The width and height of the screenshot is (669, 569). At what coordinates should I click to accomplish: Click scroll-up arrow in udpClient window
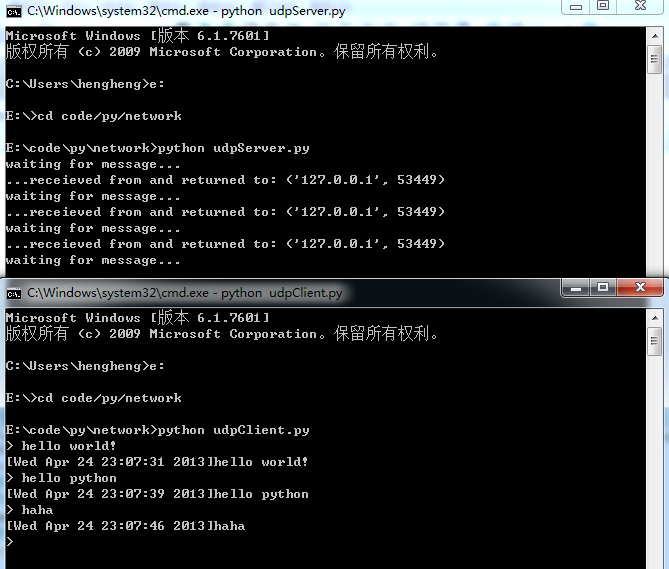pos(654,318)
